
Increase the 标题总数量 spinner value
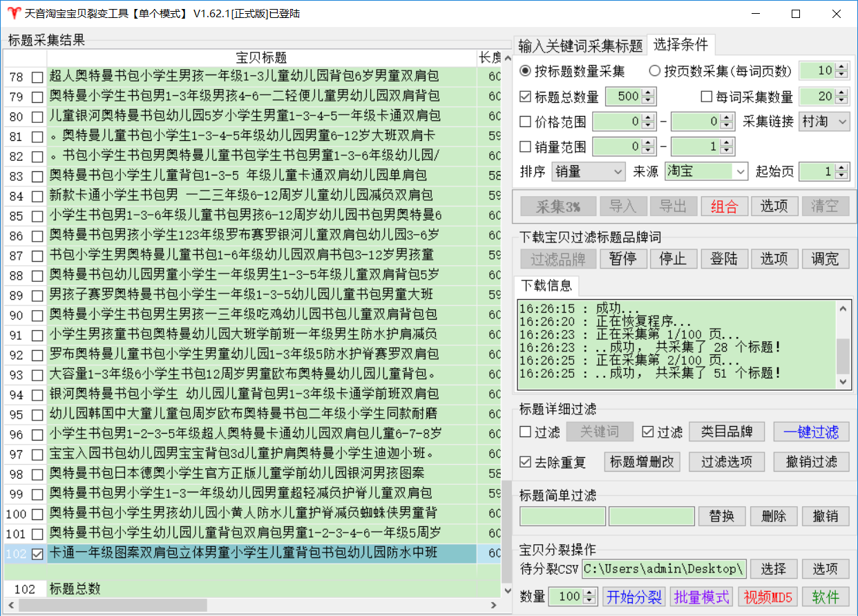click(647, 93)
